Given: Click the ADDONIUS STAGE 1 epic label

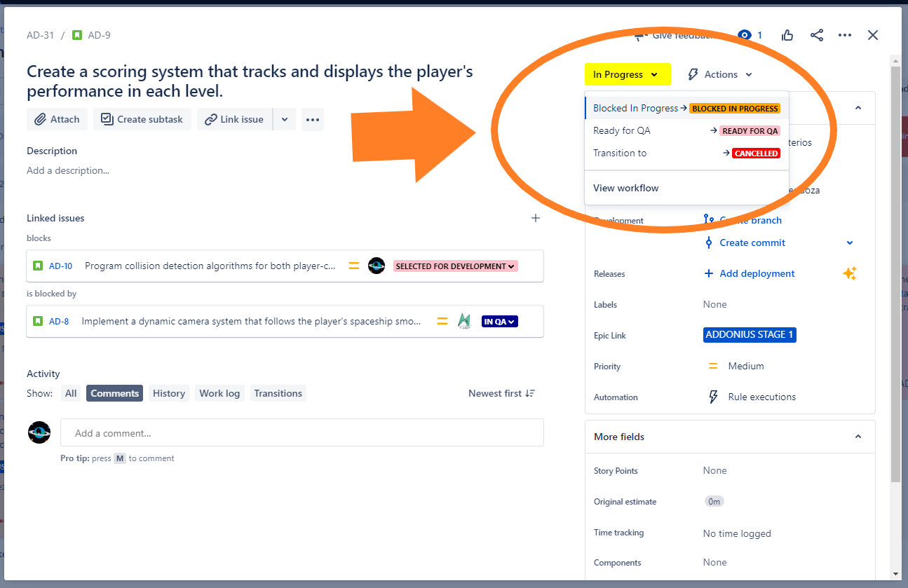Looking at the screenshot, I should (x=749, y=335).
